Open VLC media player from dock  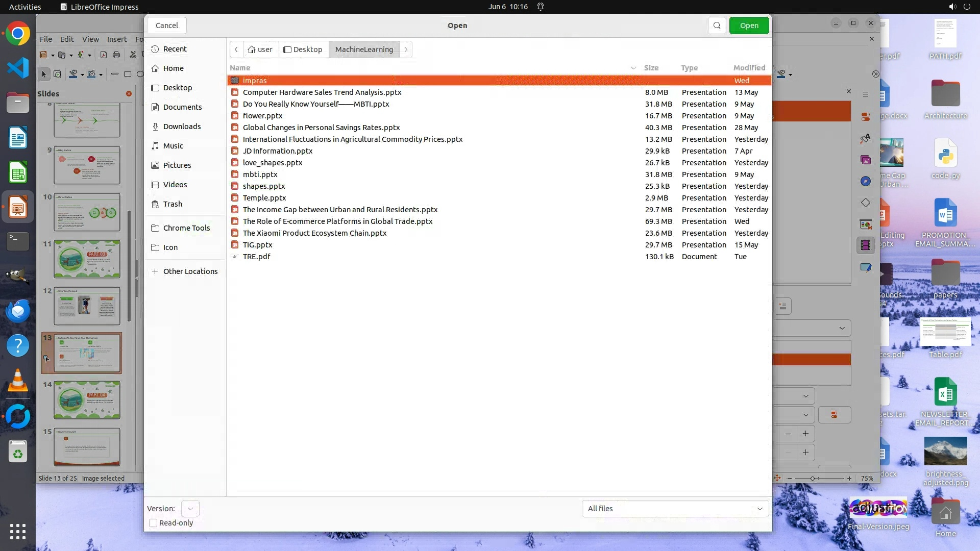click(x=18, y=381)
